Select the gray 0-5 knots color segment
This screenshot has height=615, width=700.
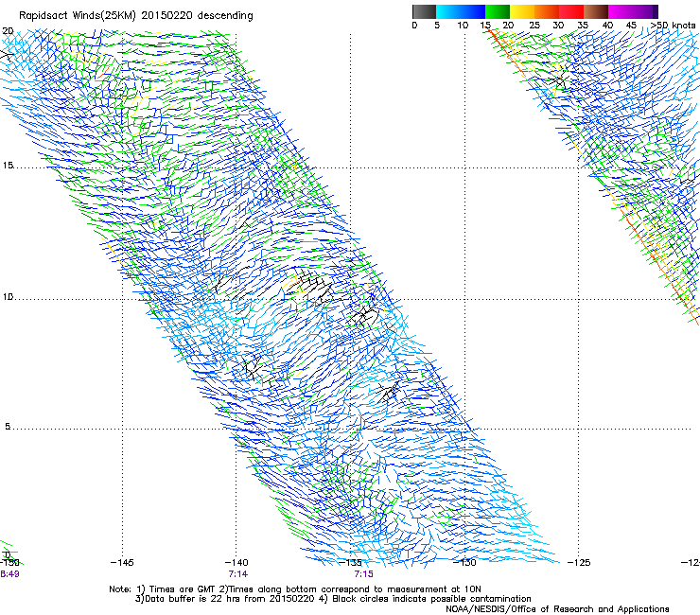[424, 11]
